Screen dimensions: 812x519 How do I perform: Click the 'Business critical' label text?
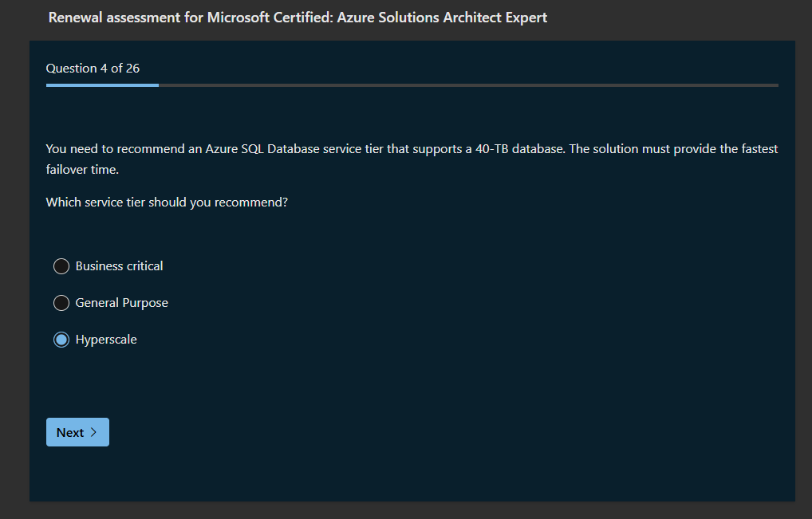point(119,266)
